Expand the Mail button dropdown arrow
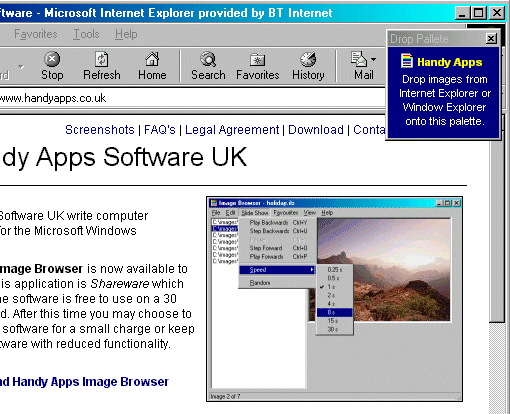The image size is (510, 414). [x=373, y=60]
